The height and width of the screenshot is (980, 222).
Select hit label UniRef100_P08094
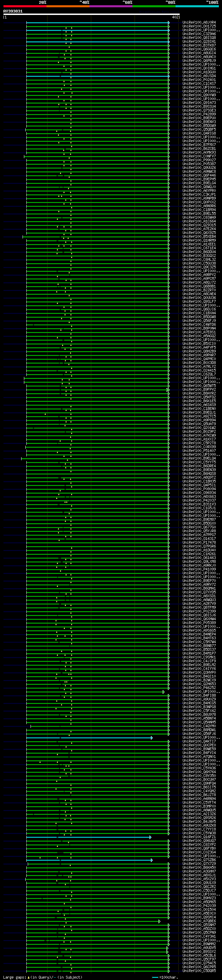pyautogui.click(x=199, y=489)
